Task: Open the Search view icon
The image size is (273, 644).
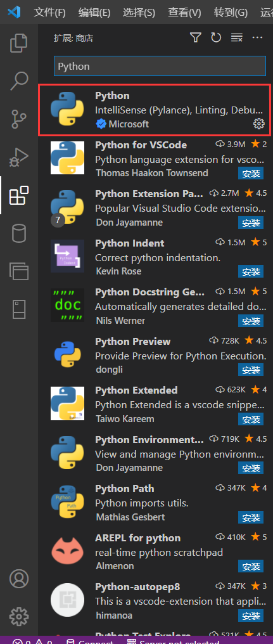Action: click(x=19, y=81)
